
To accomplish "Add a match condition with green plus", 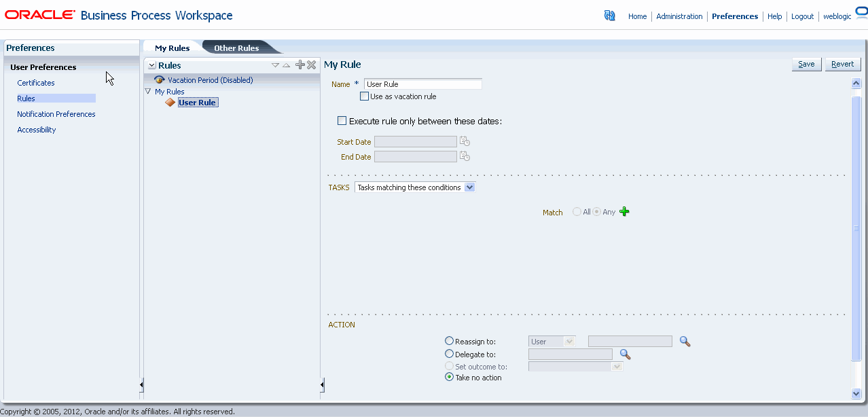I will point(624,212).
